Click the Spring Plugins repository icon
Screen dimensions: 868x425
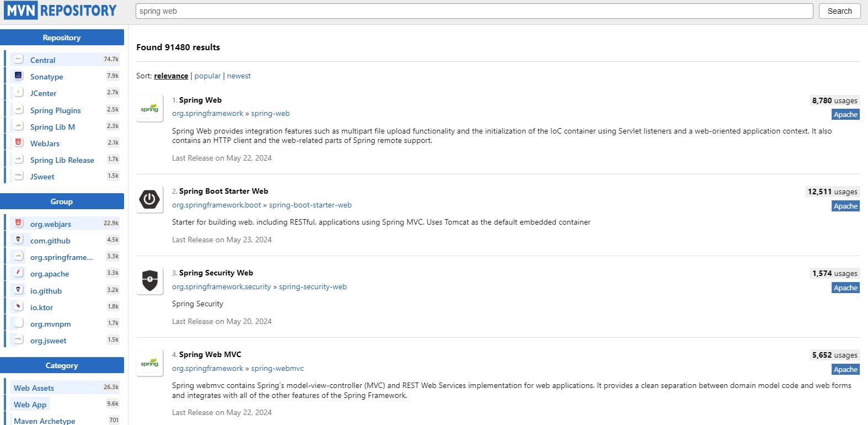click(x=19, y=109)
